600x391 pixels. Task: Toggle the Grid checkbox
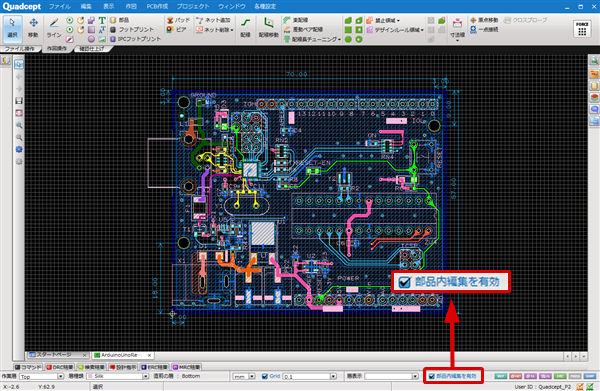(x=264, y=376)
